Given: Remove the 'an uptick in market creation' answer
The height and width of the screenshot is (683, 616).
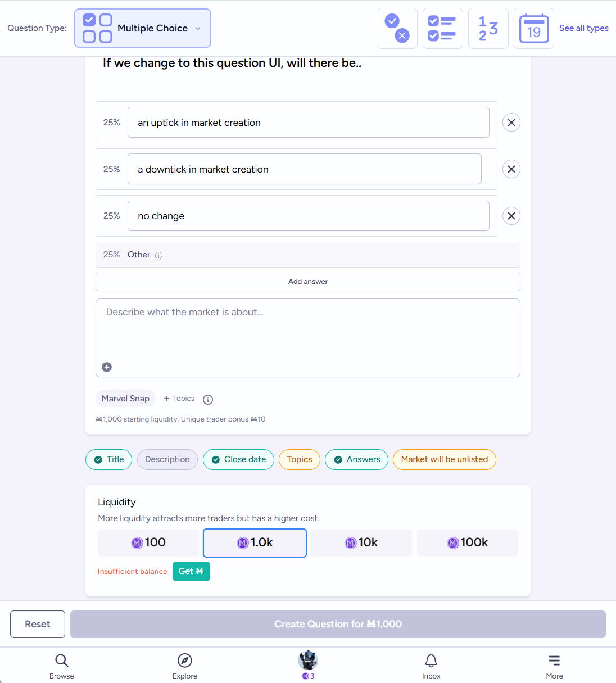Looking at the screenshot, I should (x=511, y=123).
